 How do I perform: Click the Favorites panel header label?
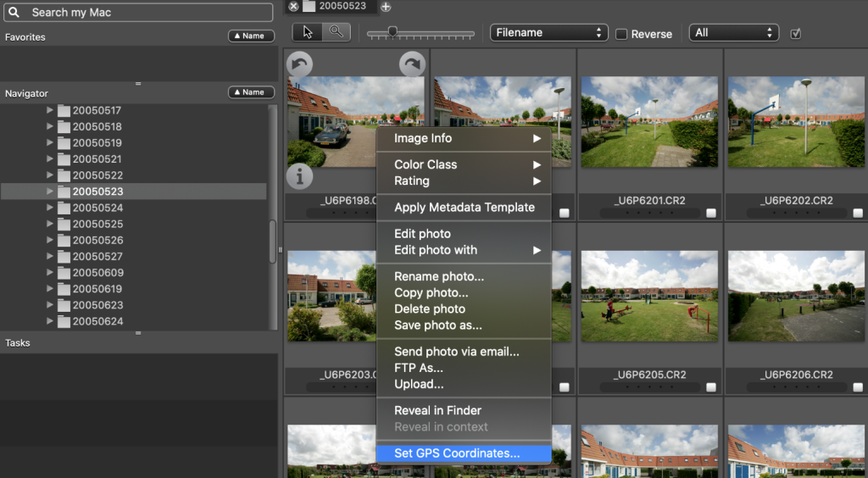pyautogui.click(x=25, y=37)
